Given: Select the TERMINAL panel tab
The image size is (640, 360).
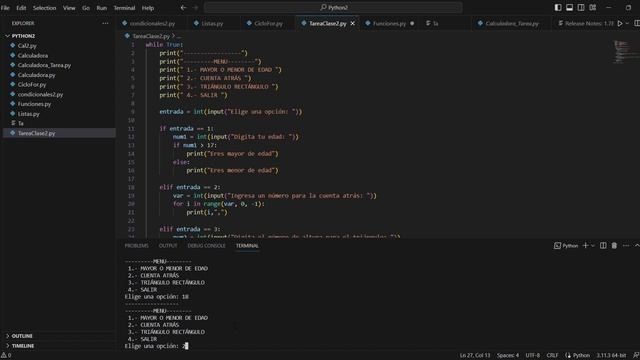Looking at the screenshot, I should click(x=247, y=246).
